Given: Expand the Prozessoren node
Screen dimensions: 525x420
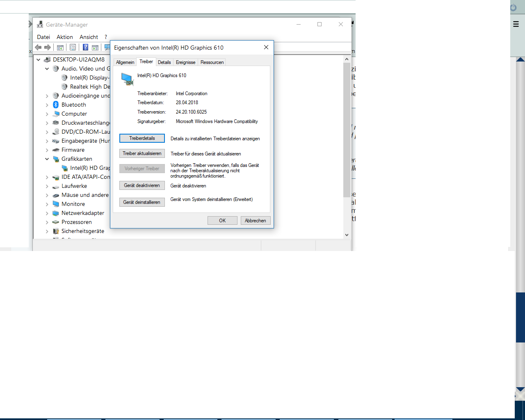Looking at the screenshot, I should 47,222.
